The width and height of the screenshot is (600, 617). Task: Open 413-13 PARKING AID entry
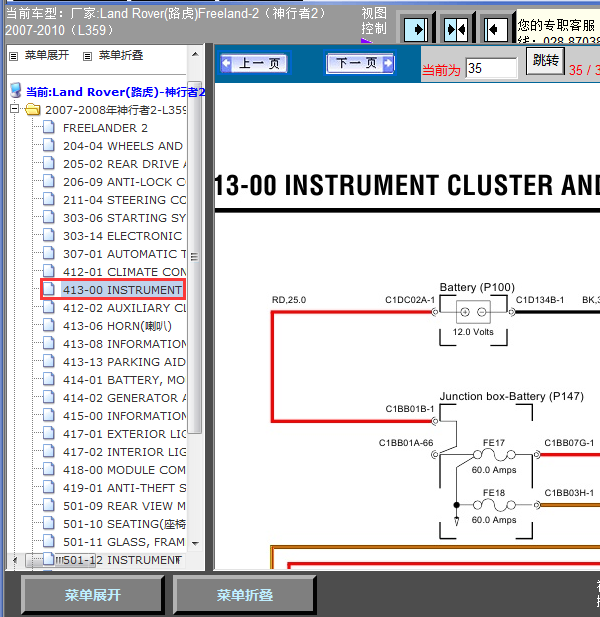pyautogui.click(x=124, y=362)
